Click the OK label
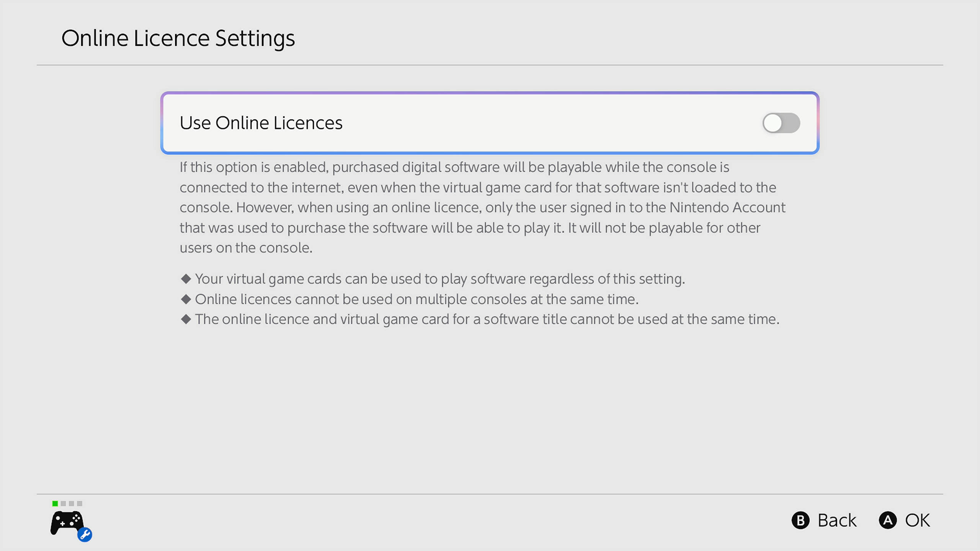Viewport: 980px width, 551px height. pos(917,520)
